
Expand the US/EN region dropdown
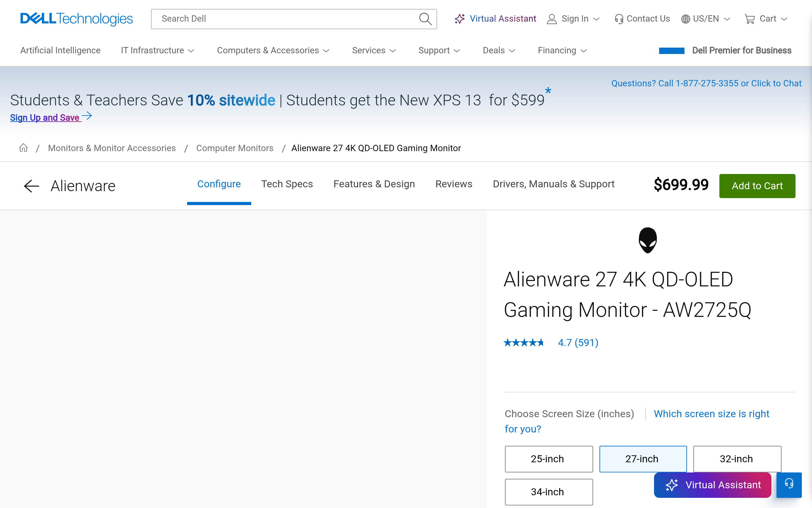pyautogui.click(x=727, y=19)
